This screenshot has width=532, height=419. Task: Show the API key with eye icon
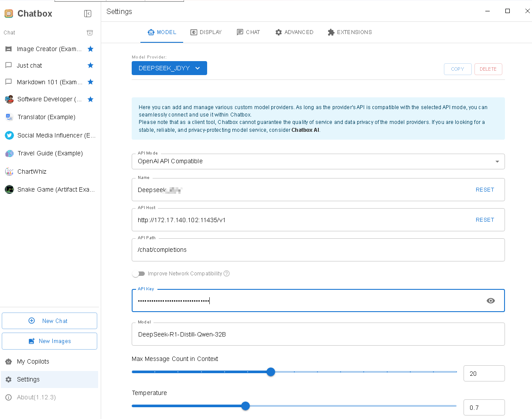tap(491, 301)
